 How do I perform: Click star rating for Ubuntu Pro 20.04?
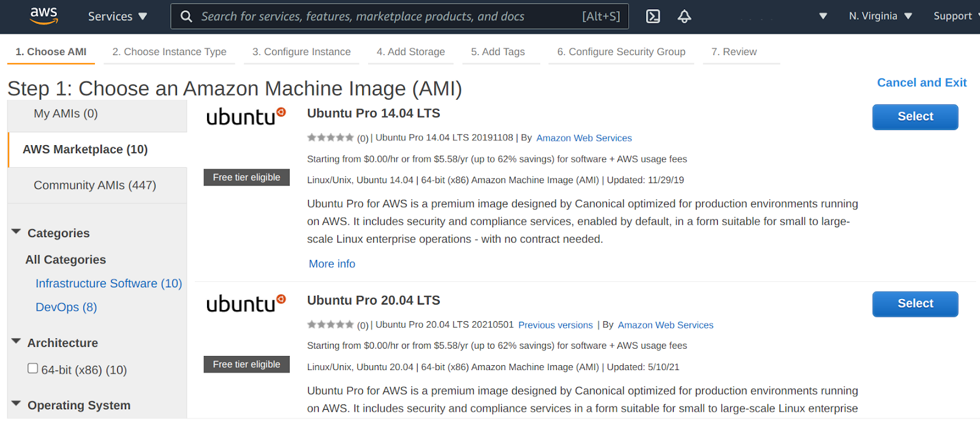pos(331,325)
